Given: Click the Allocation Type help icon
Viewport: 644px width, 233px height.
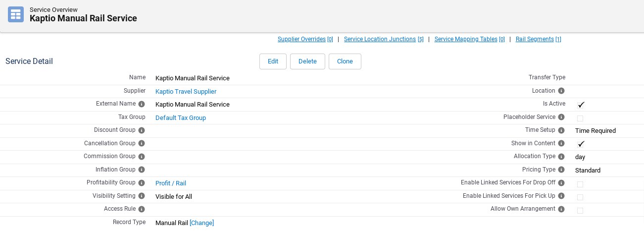Looking at the screenshot, I should (x=561, y=157).
